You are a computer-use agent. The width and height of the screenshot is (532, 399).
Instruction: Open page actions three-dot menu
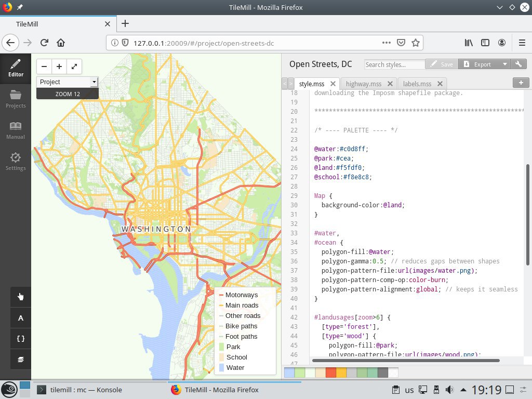coord(386,43)
